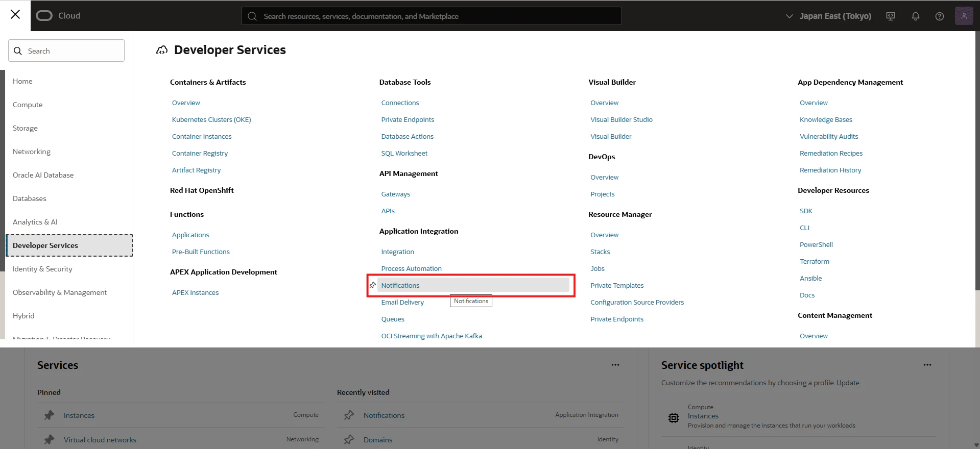980x449 pixels.
Task: Select Oracle AI Database menu category
Action: tap(43, 175)
